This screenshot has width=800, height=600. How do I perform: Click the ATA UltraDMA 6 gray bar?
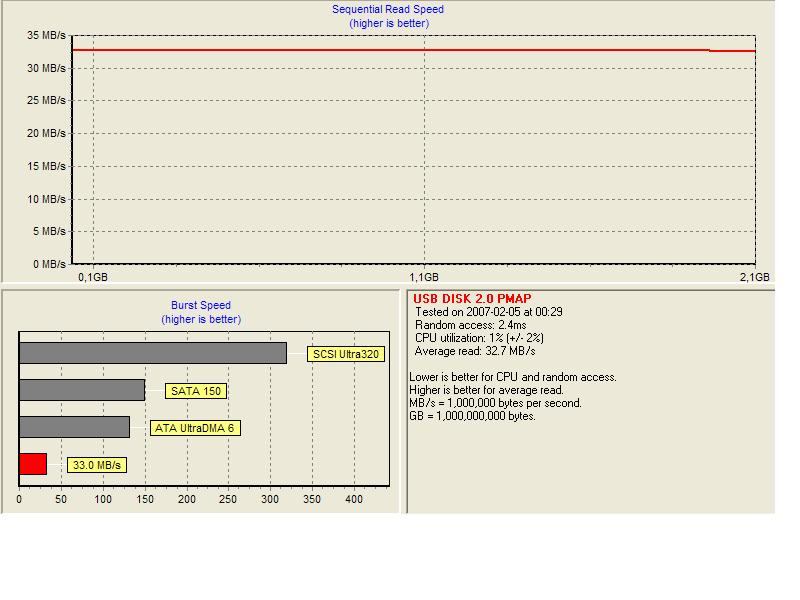point(74,427)
